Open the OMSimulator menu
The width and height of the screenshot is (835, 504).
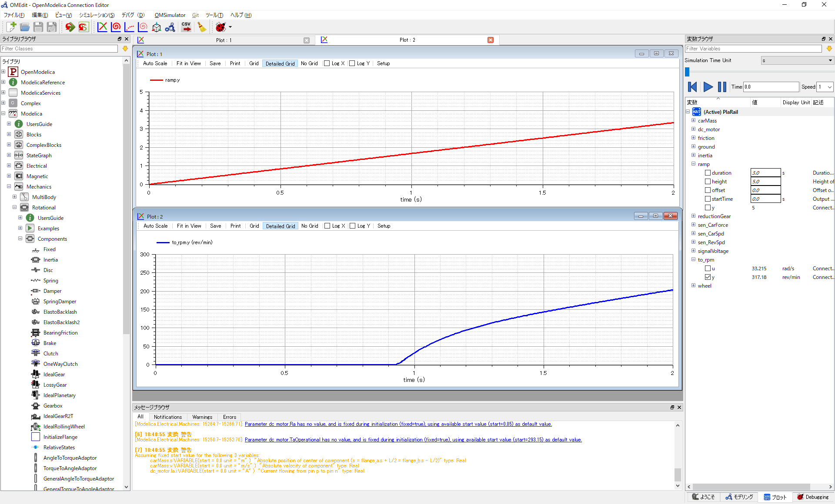(x=170, y=15)
